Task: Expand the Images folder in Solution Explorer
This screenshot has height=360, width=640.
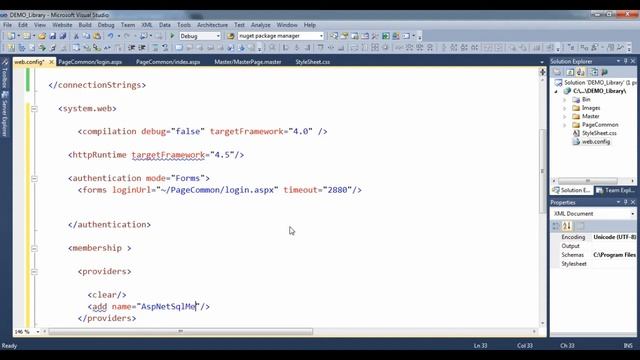Action: click(x=565, y=108)
